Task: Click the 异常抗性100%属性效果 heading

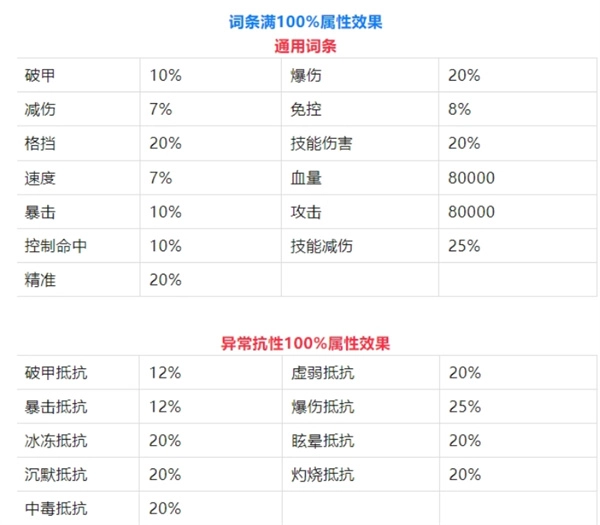Action: click(306, 343)
